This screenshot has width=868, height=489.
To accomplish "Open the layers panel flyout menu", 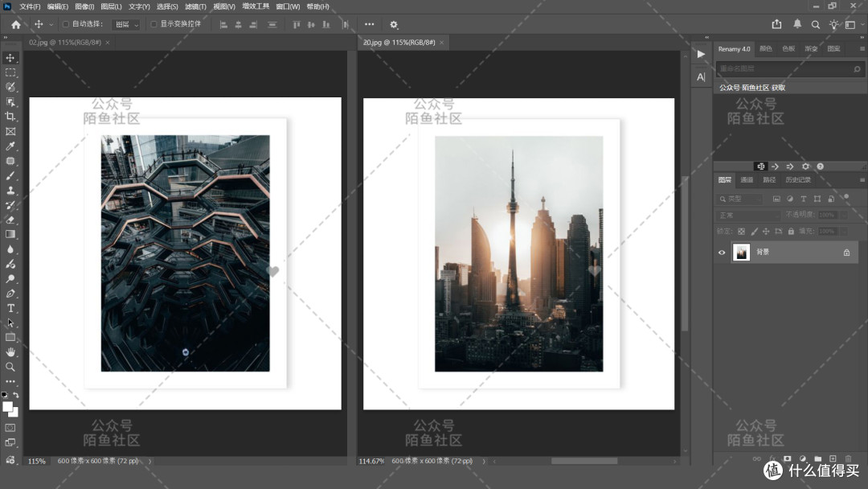I will coord(862,180).
